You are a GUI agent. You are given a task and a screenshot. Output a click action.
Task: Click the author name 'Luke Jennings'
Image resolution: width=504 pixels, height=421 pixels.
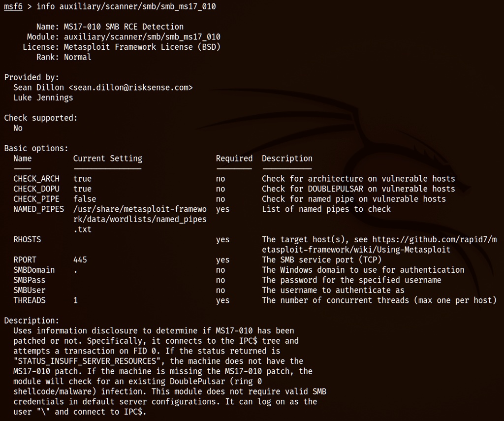[43, 98]
